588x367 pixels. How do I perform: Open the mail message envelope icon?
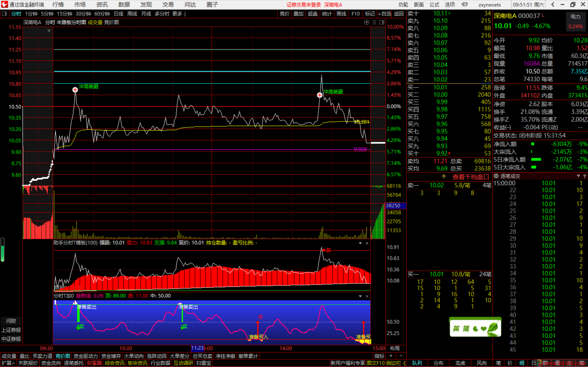pyautogui.click(x=464, y=5)
